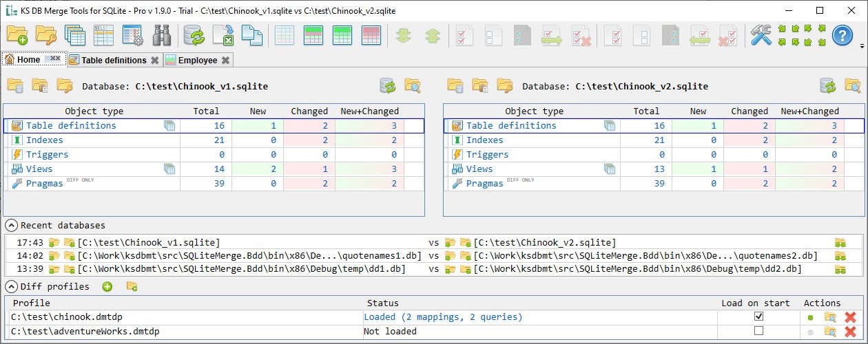
Task: Enable Load on start for adventureWorks.dmtdp
Action: tap(758, 331)
